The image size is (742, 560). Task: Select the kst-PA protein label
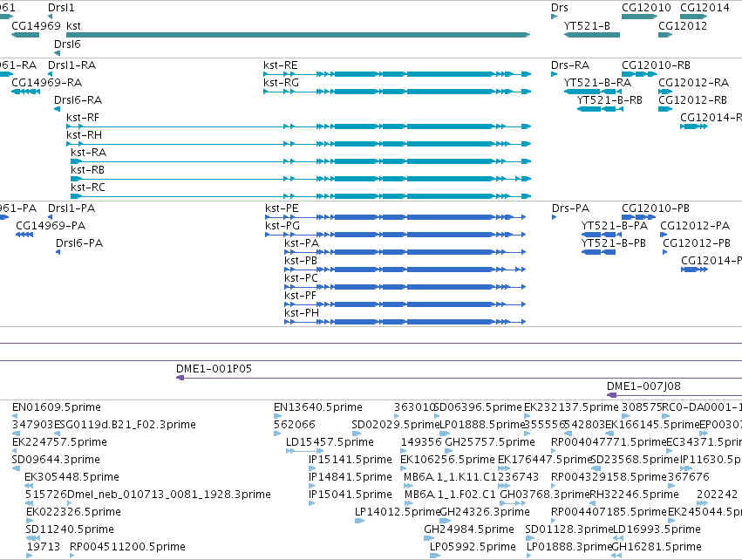302,242
